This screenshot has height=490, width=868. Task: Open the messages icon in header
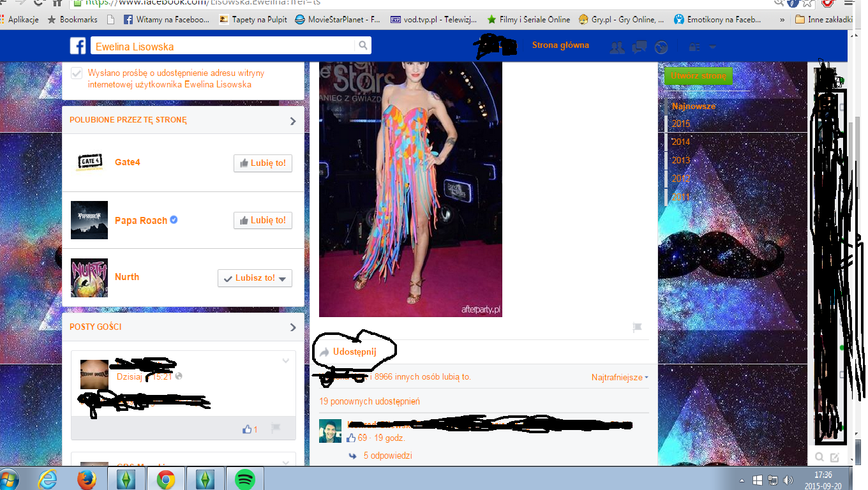tap(639, 47)
